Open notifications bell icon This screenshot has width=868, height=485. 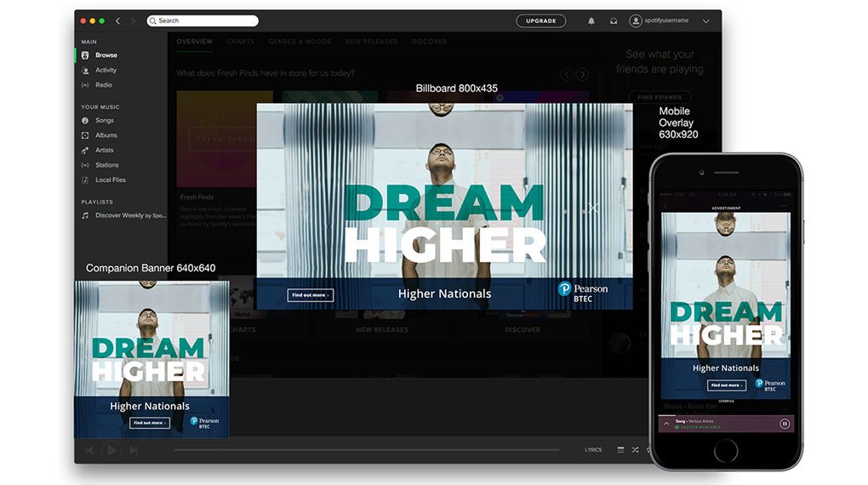point(591,21)
